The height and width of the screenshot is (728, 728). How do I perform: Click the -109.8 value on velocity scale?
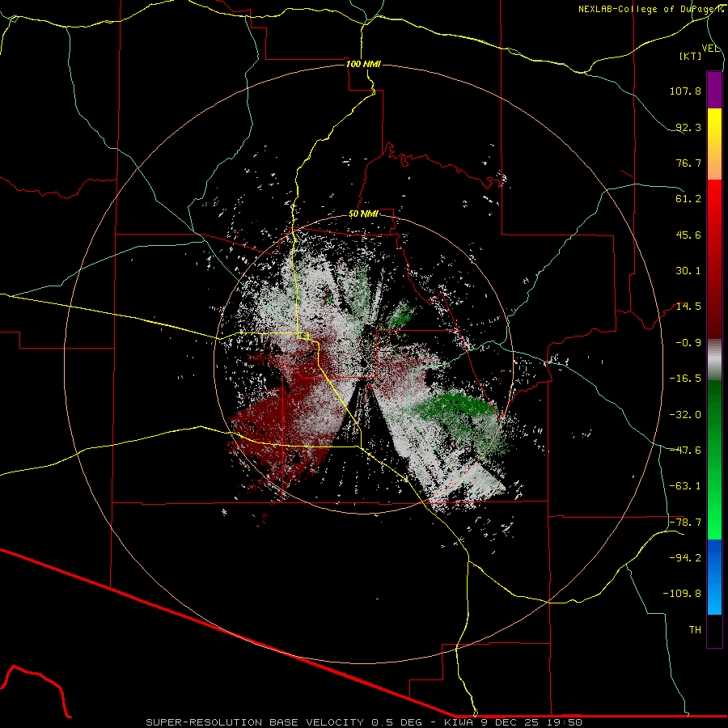pyautogui.click(x=682, y=594)
